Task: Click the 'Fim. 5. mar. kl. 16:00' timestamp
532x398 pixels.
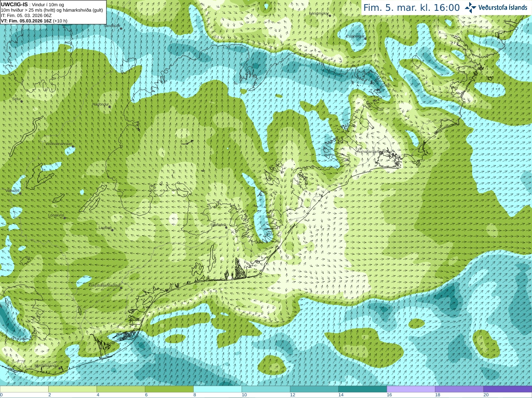Action: (x=411, y=8)
